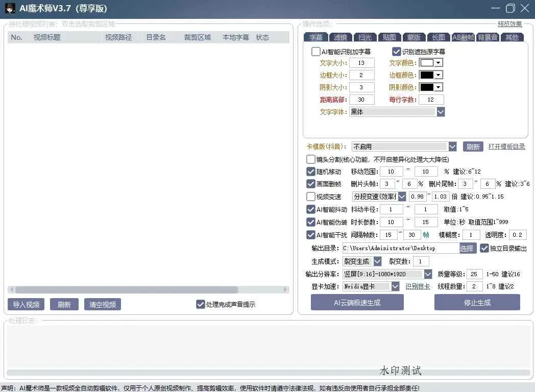Expand the 卡模版(抖音) template dropdown
Viewport: 535px width, 392px height.
click(452, 146)
